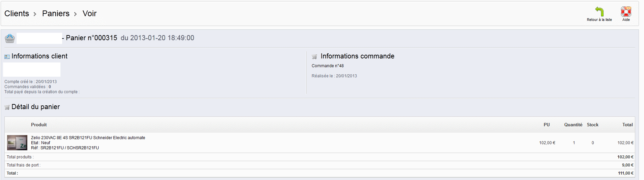Click the Zelio 230VAC SR2B121FU product name
Image resolution: width=644 pixels, height=180 pixels.
(x=88, y=138)
